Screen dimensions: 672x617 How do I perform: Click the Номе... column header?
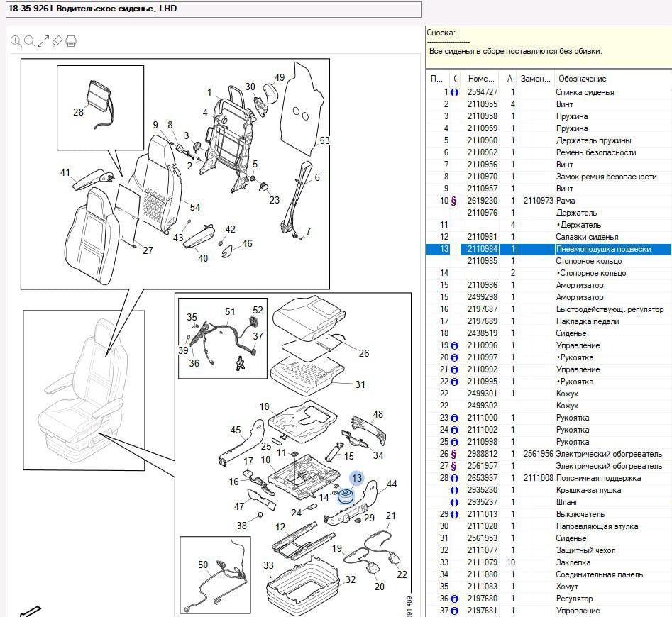[x=482, y=79]
